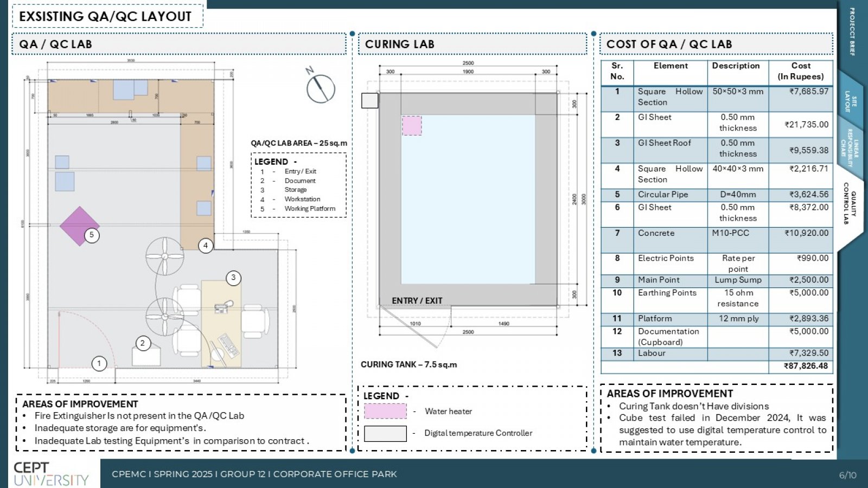This screenshot has height=488, width=868.
Task: Select the purple working platform diamond
Action: pos(80,226)
